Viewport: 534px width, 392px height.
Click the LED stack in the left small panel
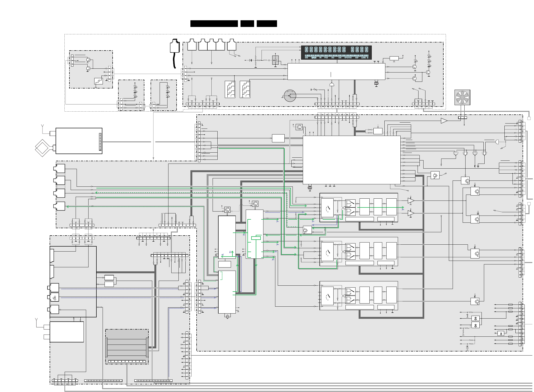[x=135, y=92]
